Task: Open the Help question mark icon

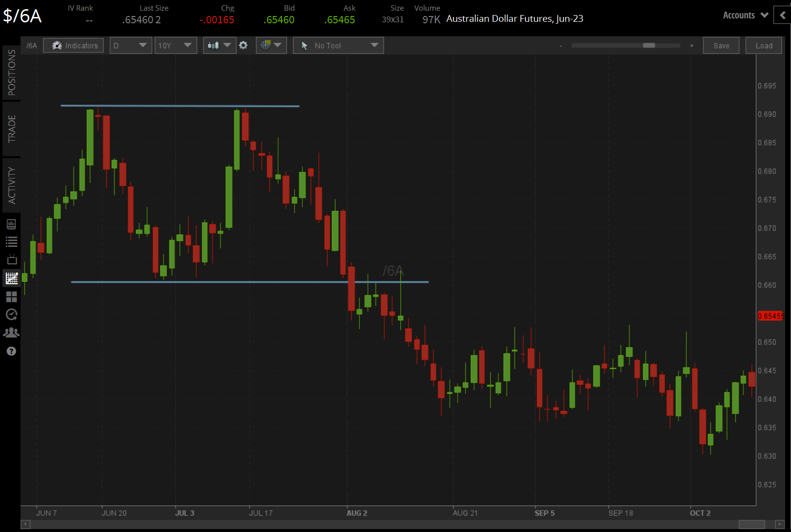Action: point(11,351)
